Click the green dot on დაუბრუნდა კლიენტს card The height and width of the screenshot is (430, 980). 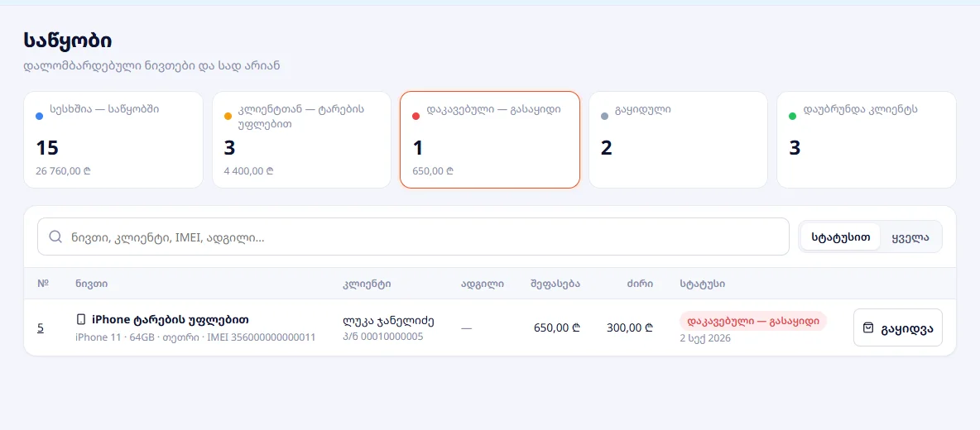coord(792,116)
